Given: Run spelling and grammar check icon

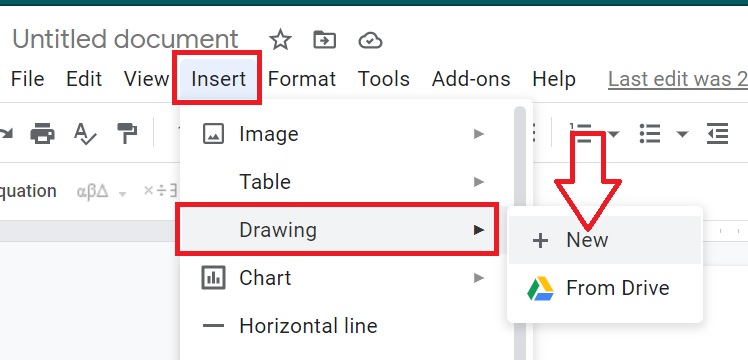Looking at the screenshot, I should [85, 134].
